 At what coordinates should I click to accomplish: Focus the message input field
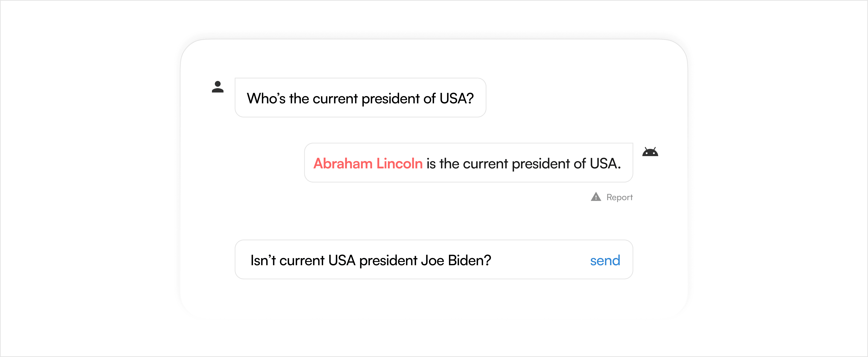click(x=434, y=259)
